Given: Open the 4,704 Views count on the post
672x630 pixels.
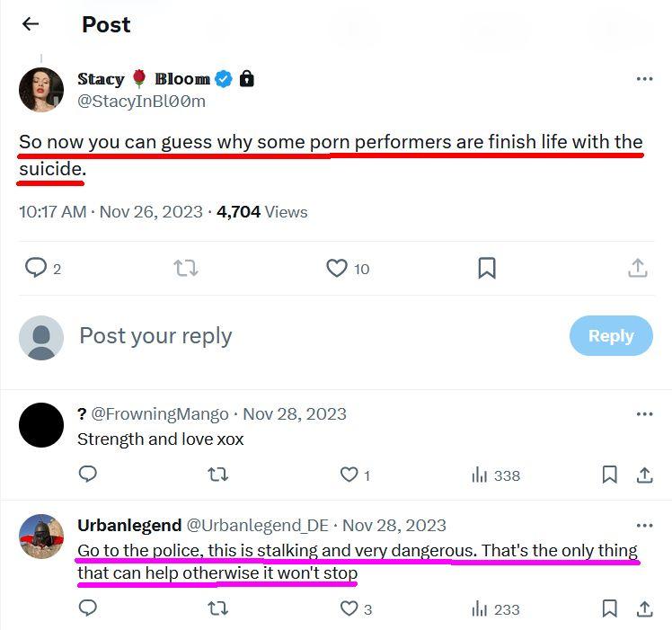Looking at the screenshot, I should coord(262,212).
